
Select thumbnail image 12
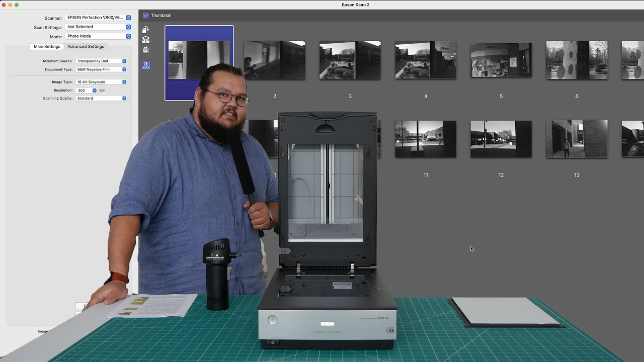(x=501, y=139)
